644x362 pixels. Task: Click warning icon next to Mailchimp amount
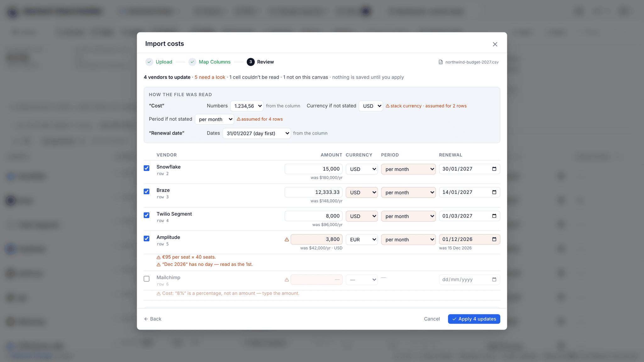[287, 280]
